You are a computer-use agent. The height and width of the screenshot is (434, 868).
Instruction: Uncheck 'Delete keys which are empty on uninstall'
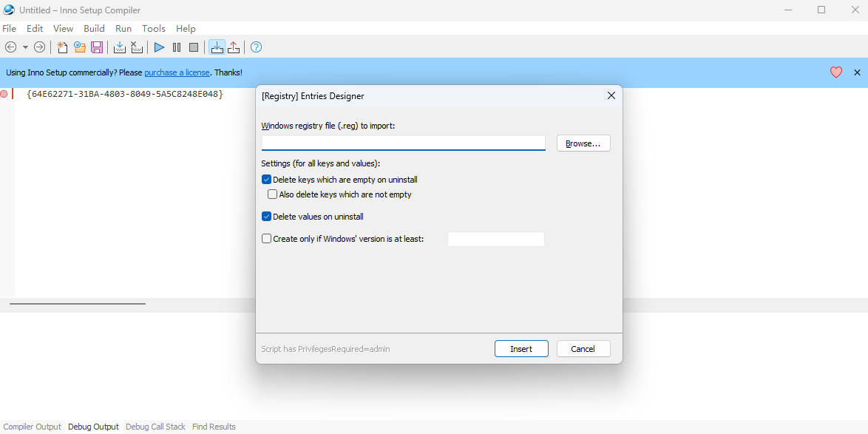[266, 179]
